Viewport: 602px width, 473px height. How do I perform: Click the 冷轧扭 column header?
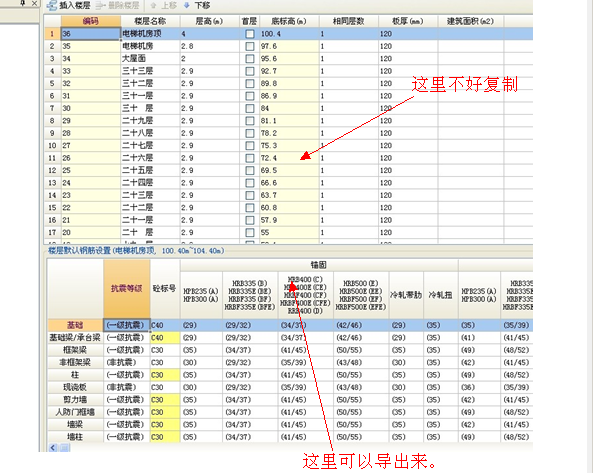tap(440, 295)
